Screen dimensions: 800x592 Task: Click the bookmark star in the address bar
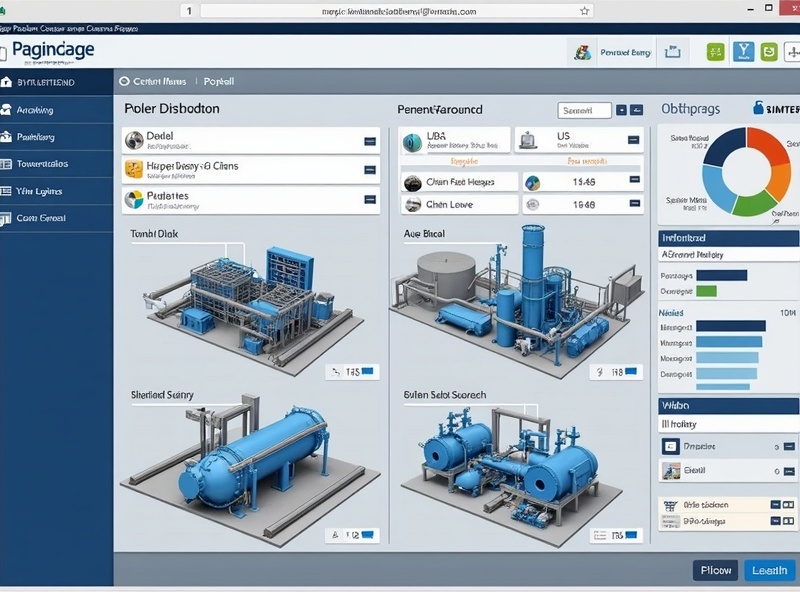tap(585, 11)
